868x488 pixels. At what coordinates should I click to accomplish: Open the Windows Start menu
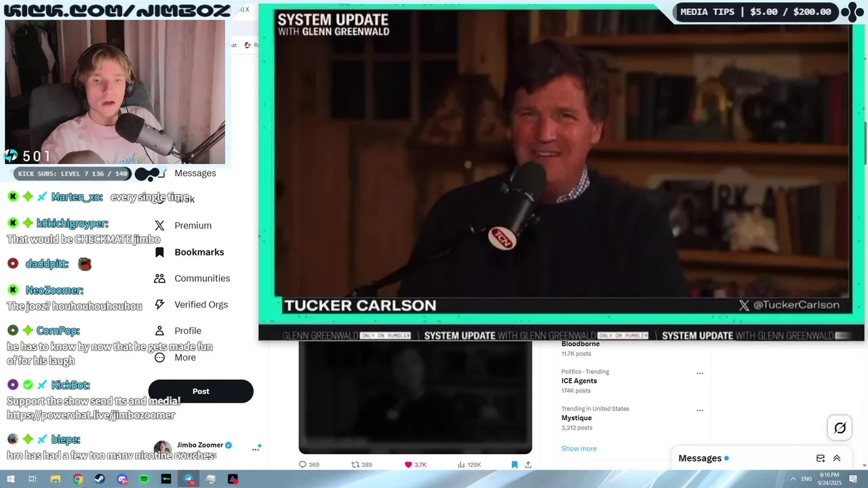pos(10,479)
